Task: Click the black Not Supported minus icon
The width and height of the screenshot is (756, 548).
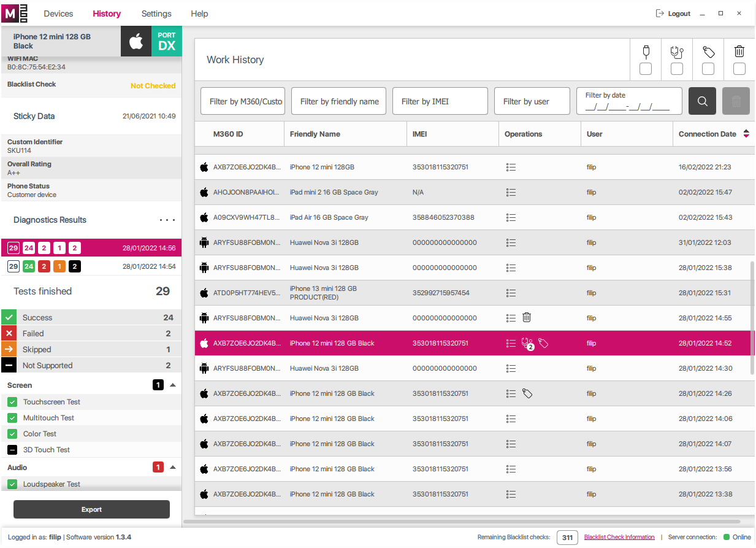Action: pos(9,365)
